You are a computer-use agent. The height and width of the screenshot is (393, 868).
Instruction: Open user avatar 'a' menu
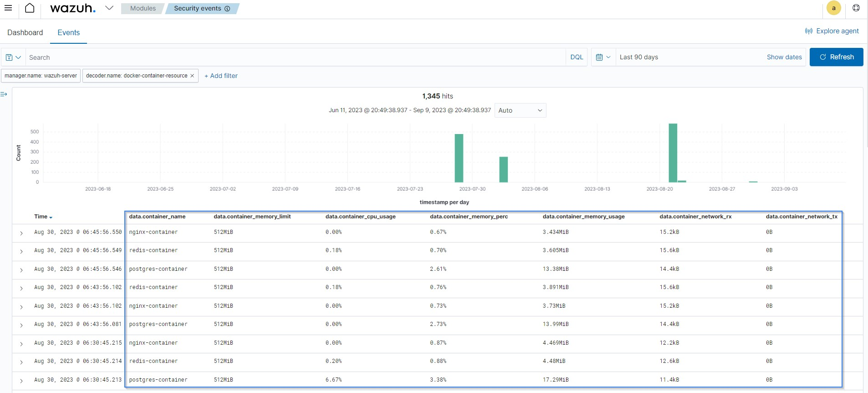(834, 8)
